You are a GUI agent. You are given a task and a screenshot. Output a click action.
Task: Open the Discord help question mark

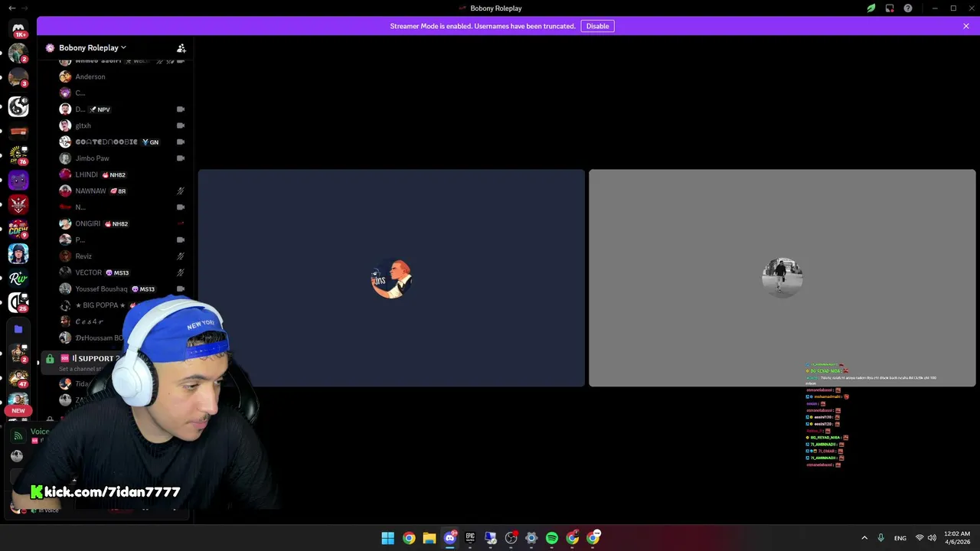(908, 8)
